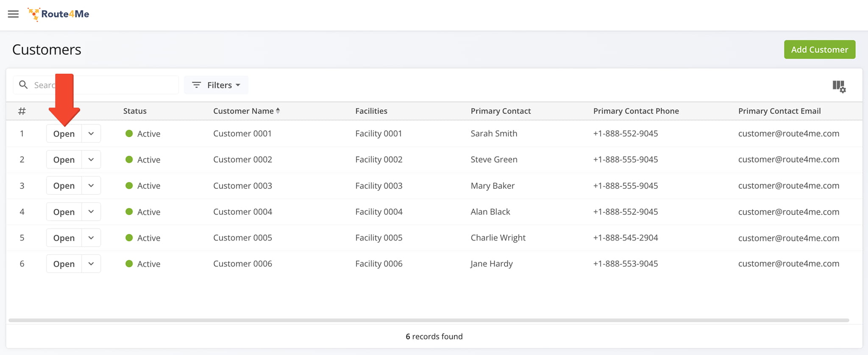
Task: Expand actions chevron for Customer 0003
Action: [91, 186]
